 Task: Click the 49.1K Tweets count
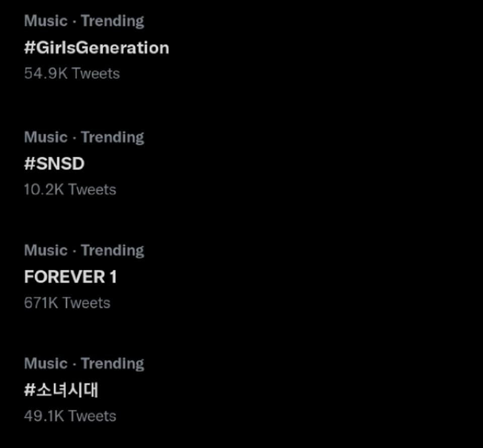point(70,416)
